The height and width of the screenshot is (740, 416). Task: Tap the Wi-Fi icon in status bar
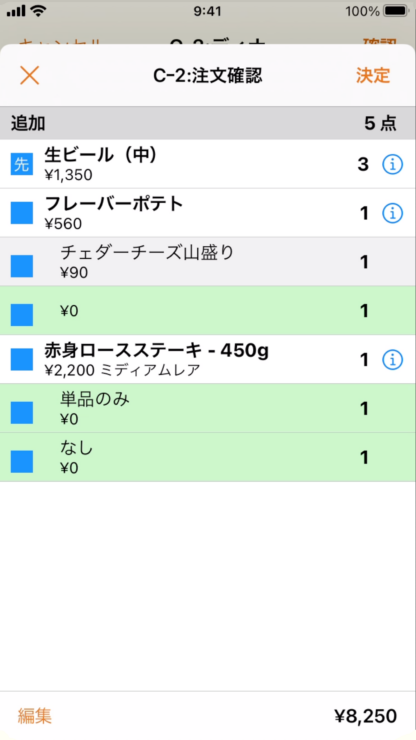click(x=38, y=10)
